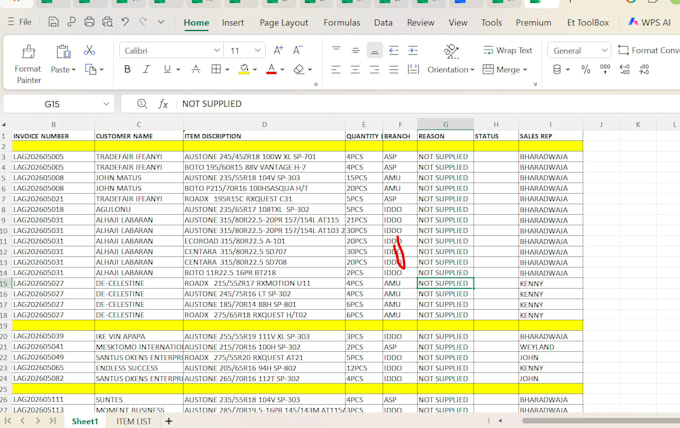The image size is (680, 428).
Task: Switch to the Data tab
Action: (x=383, y=23)
